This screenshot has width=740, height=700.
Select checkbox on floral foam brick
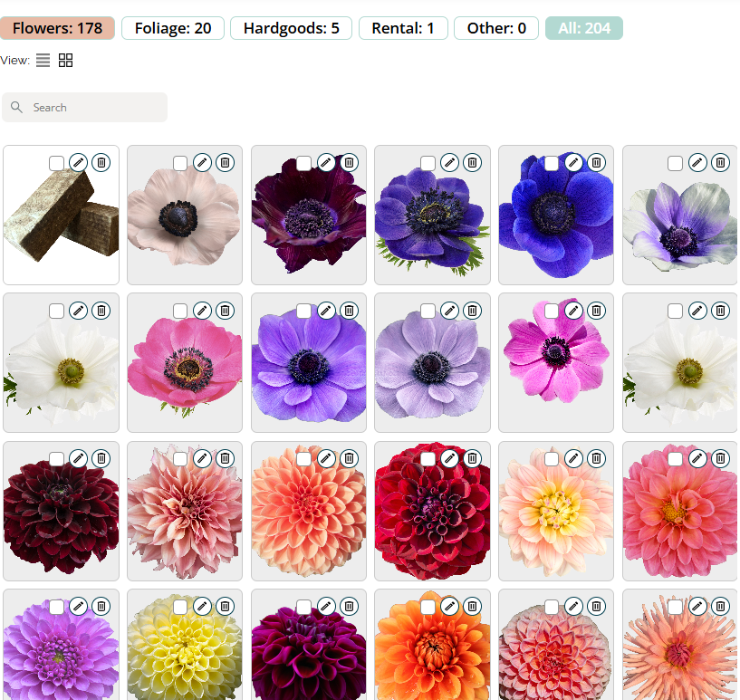[x=56, y=163]
